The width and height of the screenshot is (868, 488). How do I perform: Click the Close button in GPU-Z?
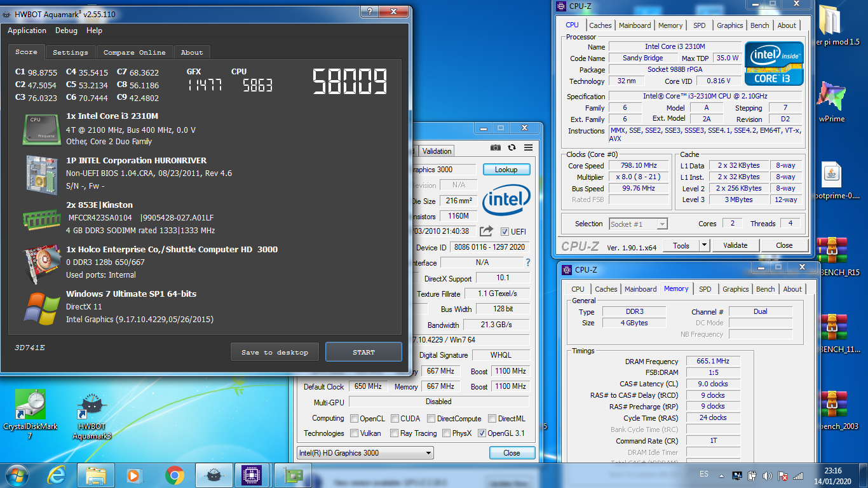pyautogui.click(x=512, y=453)
